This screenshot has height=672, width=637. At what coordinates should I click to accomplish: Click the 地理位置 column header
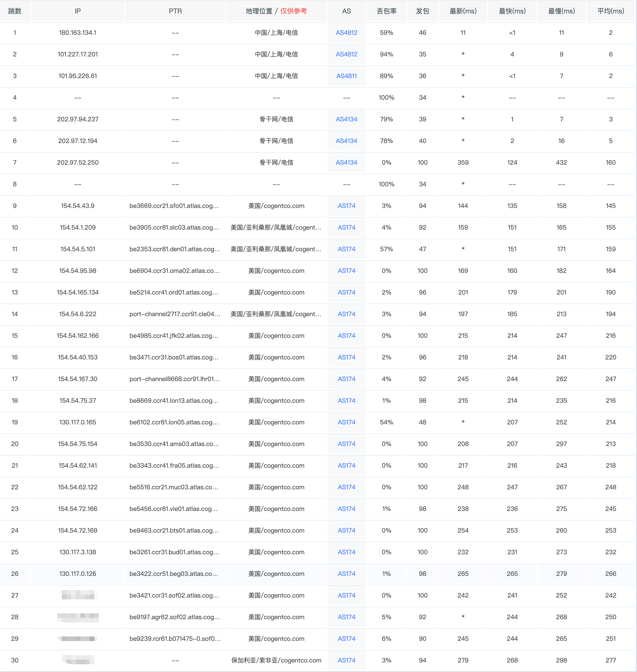259,11
